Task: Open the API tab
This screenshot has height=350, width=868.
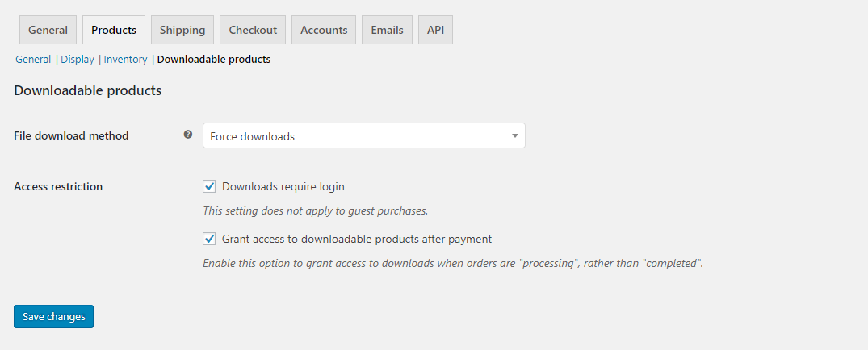Action: point(435,30)
